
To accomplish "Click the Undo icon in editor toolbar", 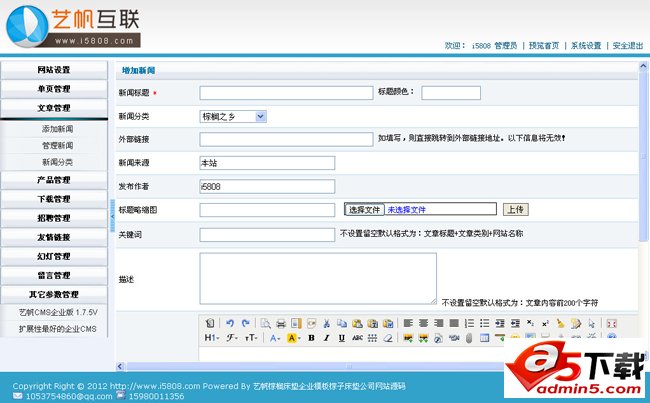I will point(229,323).
